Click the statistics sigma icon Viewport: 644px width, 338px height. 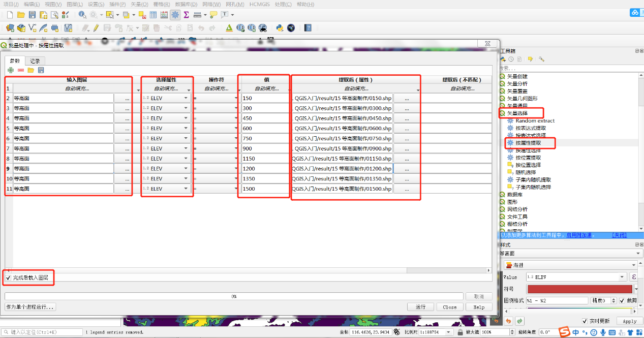pos(186,15)
